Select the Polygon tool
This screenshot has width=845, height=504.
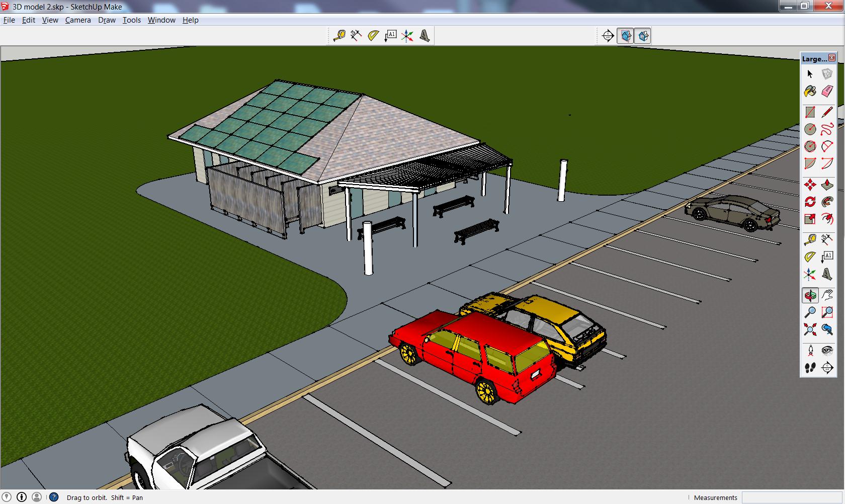tap(810, 146)
